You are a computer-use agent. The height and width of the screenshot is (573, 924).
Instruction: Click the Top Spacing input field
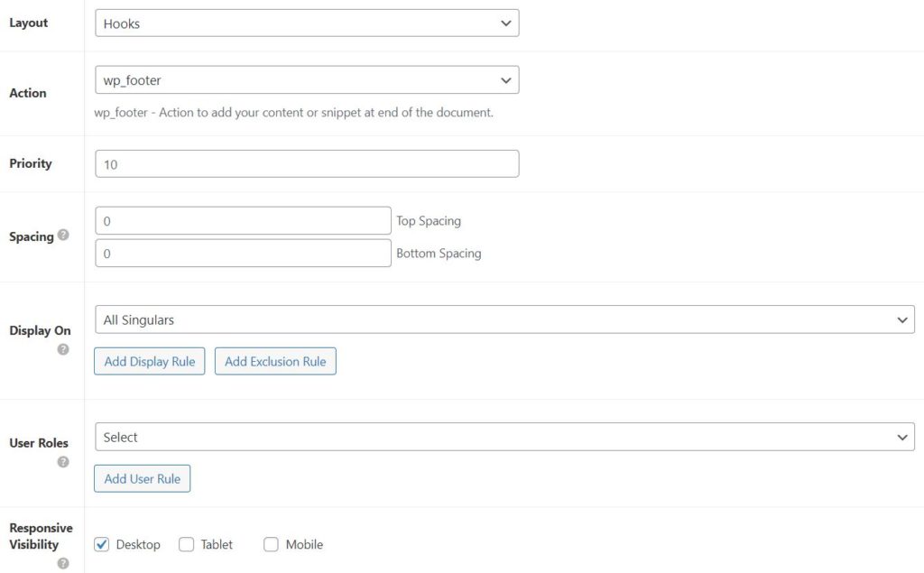[243, 220]
